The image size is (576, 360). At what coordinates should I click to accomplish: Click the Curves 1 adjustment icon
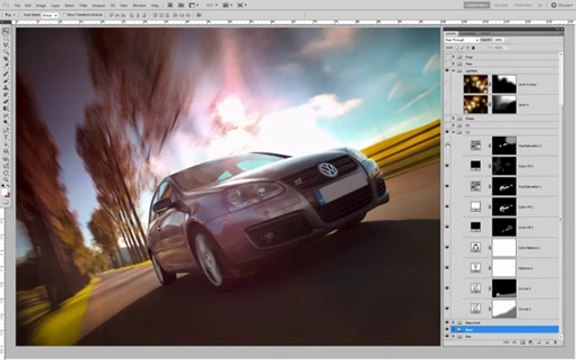point(476,309)
